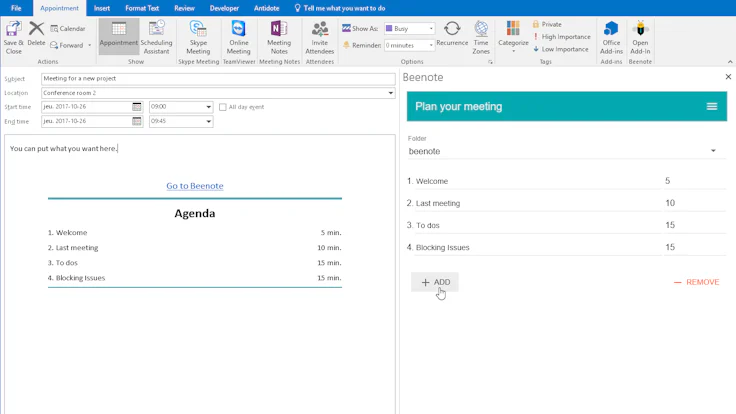Expand the Location dropdown arrow
Viewport: 736px width, 414px height.
(391, 93)
